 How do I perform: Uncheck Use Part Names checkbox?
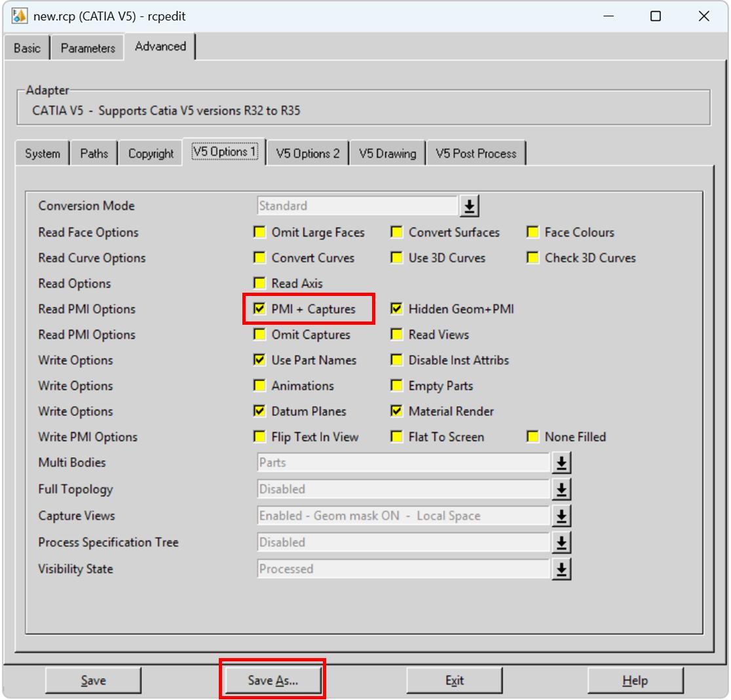[259, 360]
